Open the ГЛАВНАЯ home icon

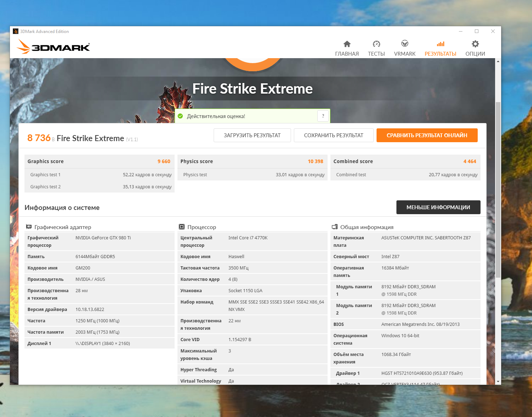point(347,44)
